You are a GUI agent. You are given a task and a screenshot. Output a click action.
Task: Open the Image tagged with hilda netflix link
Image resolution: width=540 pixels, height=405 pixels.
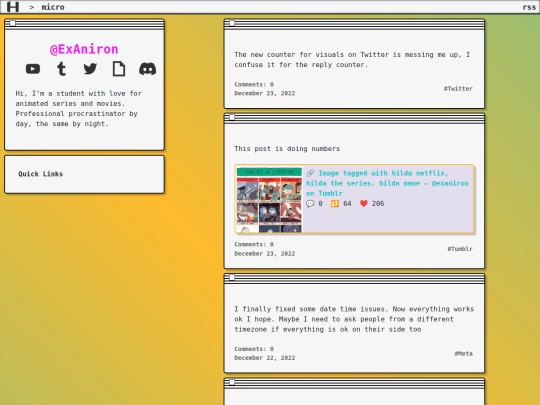click(387, 183)
